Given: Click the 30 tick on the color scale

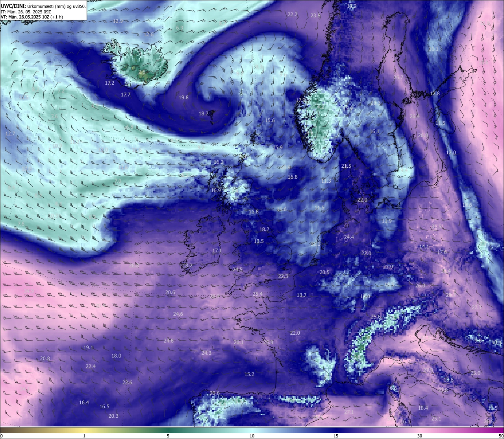Looking at the screenshot, I should pos(420,436).
